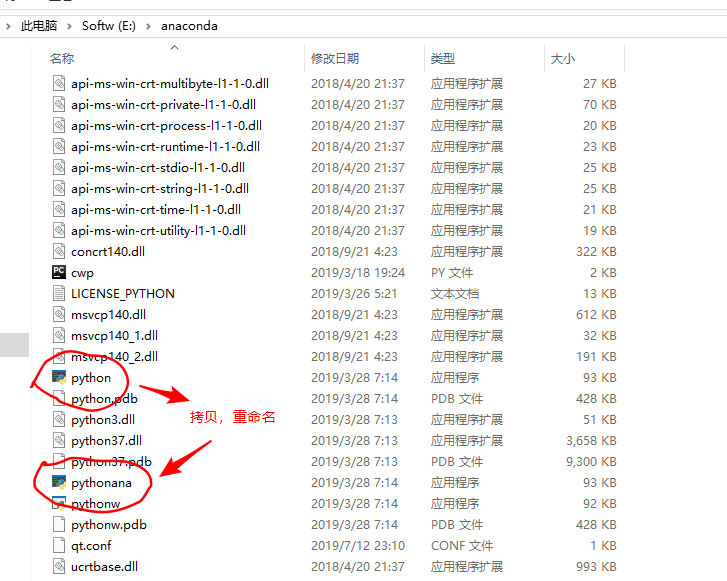Screen dimensions: 727x581
Task: Select the python37.dll file name
Action: pyautogui.click(x=107, y=441)
